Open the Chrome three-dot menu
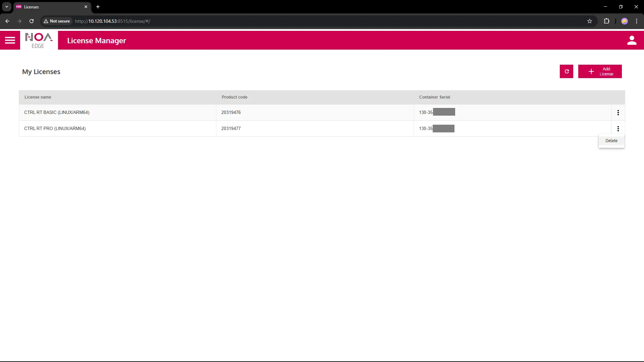Image resolution: width=644 pixels, height=362 pixels. click(x=637, y=21)
